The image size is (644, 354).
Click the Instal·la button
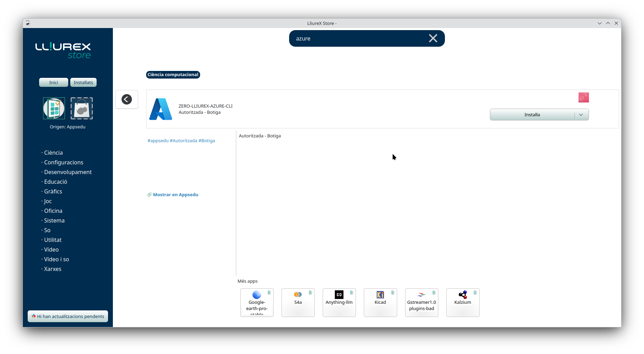coord(532,115)
